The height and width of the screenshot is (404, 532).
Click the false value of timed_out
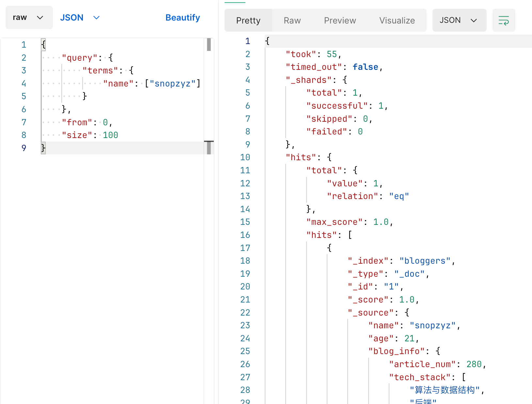[x=365, y=67]
